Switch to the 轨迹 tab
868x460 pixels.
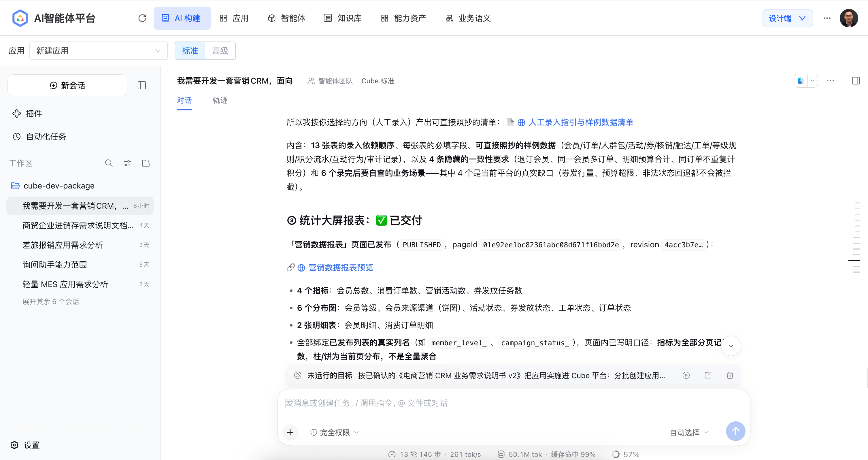pos(220,100)
